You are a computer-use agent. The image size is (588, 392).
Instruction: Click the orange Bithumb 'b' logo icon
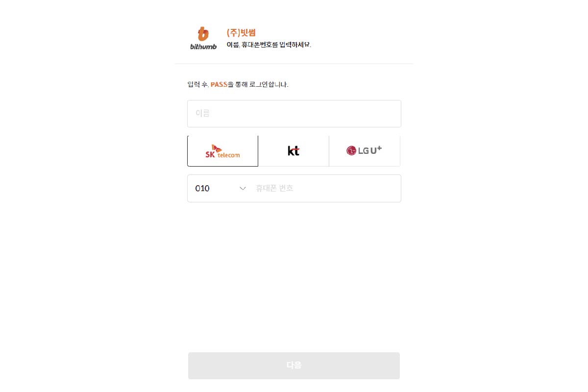click(x=203, y=34)
